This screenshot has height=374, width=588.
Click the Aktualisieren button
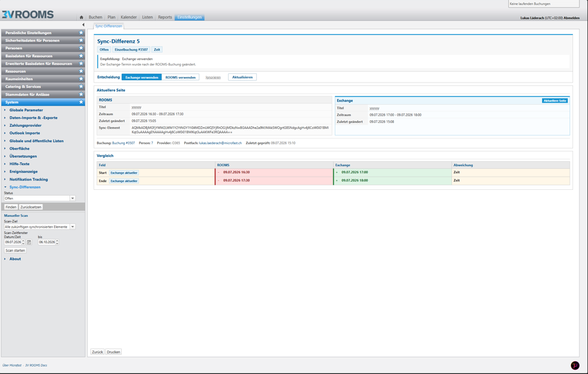pyautogui.click(x=242, y=77)
